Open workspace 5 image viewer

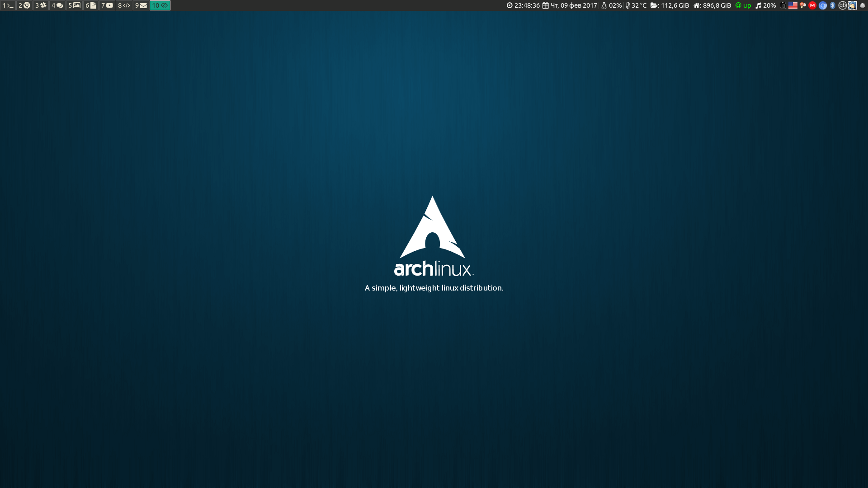pos(74,5)
